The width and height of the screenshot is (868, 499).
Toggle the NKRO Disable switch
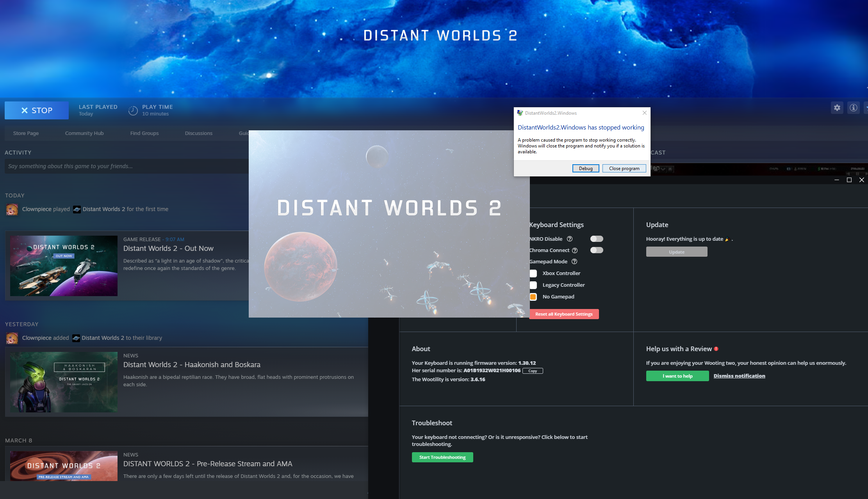click(597, 239)
